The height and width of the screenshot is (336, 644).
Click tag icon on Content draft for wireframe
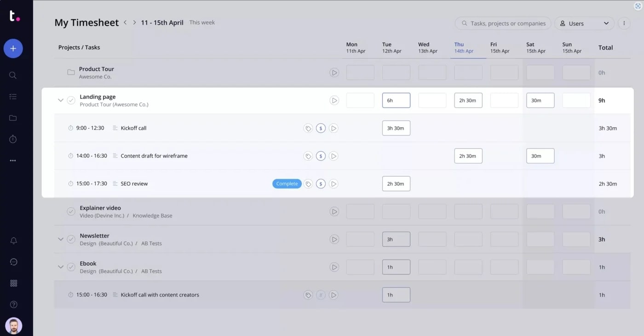pyautogui.click(x=308, y=156)
